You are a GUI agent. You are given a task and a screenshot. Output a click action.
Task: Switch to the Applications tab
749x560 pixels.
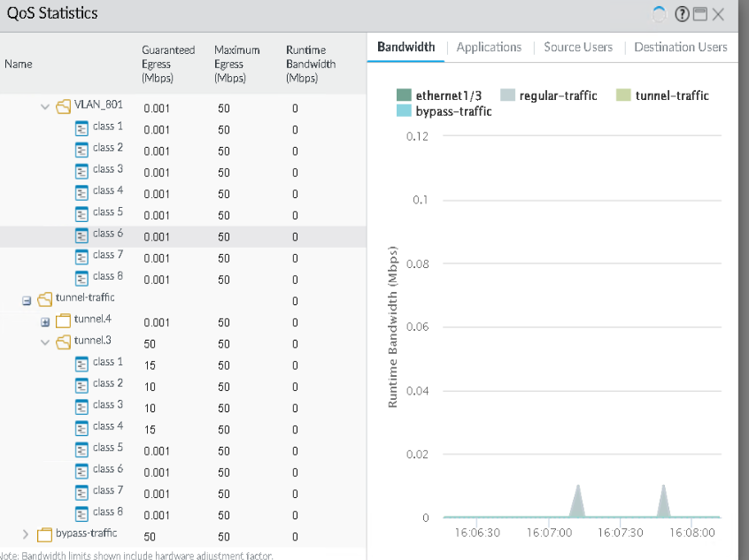click(489, 47)
